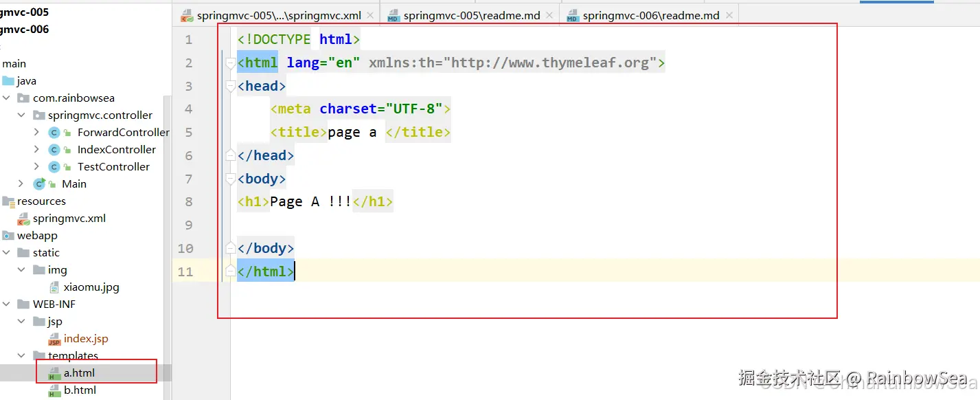The width and height of the screenshot is (980, 400).
Task: Toggle fold marker at closing html line 11
Action: (231, 271)
